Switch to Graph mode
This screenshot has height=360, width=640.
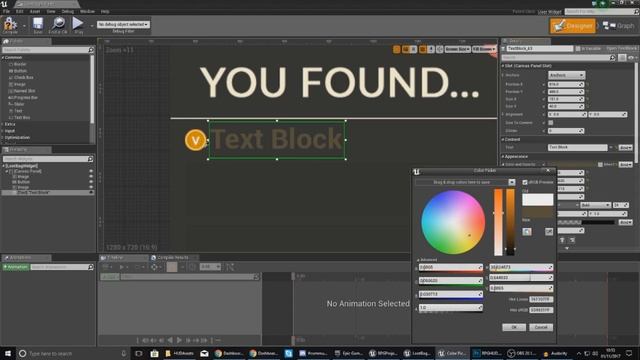[x=619, y=26]
